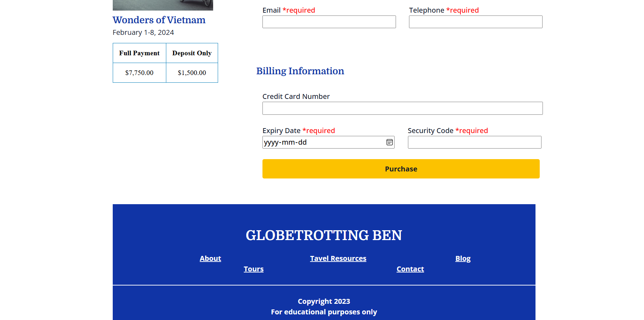Screen dimensions: 644x320
Task: Click the Billing Information heading
Action: (x=300, y=71)
